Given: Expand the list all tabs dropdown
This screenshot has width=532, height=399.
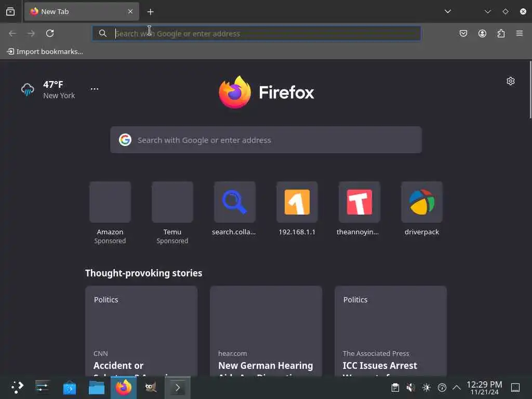Looking at the screenshot, I should (448, 11).
